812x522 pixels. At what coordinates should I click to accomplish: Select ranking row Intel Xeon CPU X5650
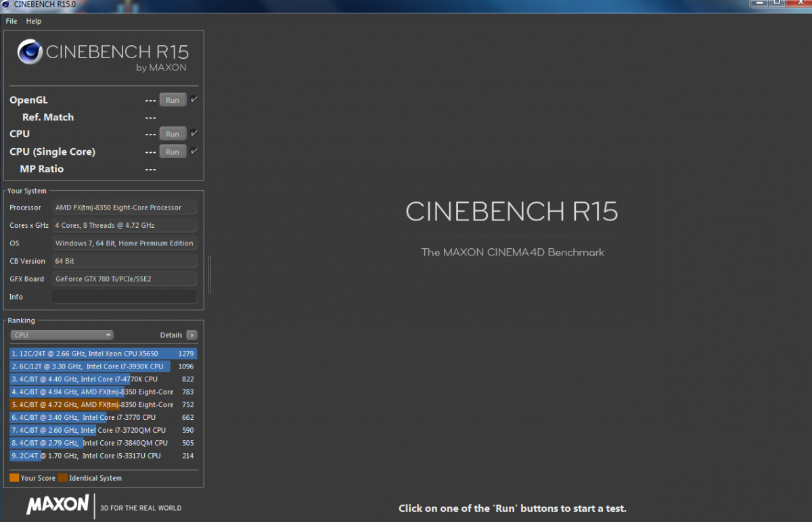104,354
